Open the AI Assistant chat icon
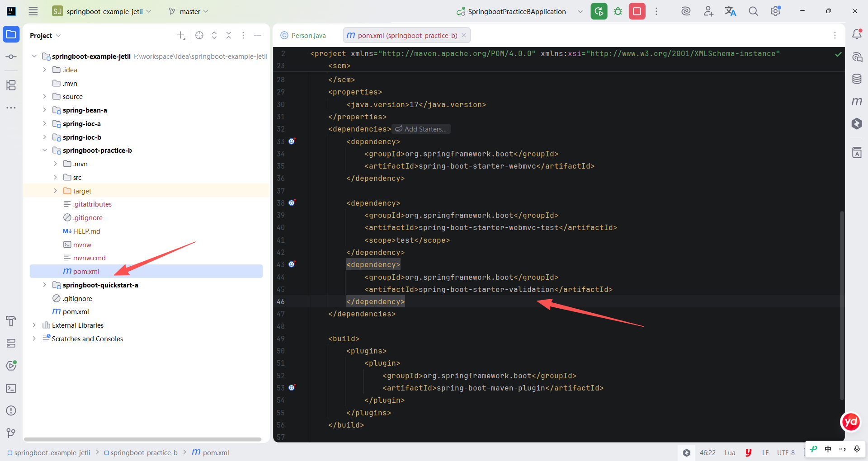The width and height of the screenshot is (868, 461). click(857, 57)
